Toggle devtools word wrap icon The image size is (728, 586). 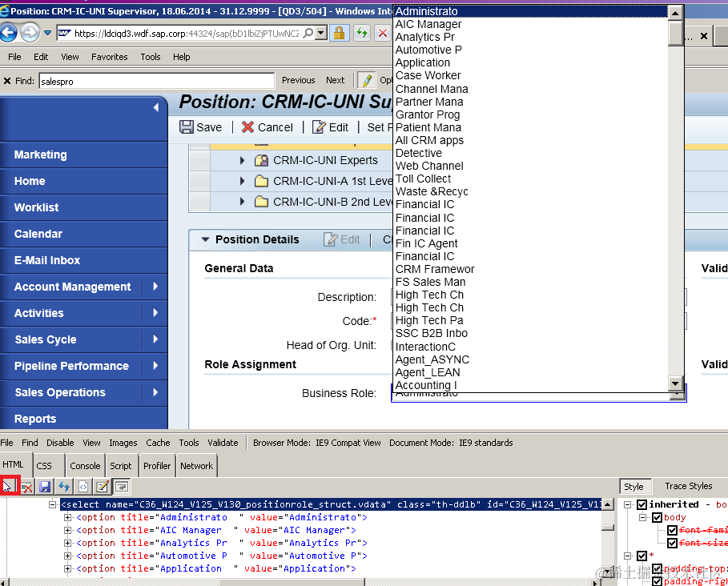point(122,486)
